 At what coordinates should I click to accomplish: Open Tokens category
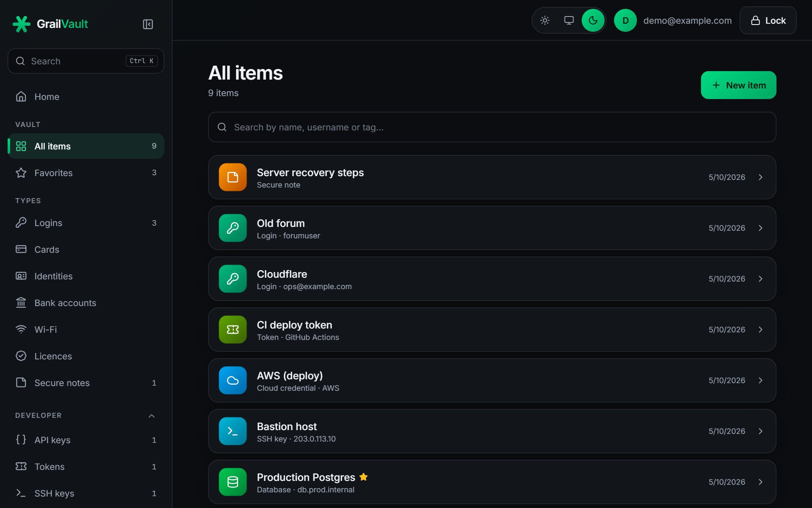86,467
